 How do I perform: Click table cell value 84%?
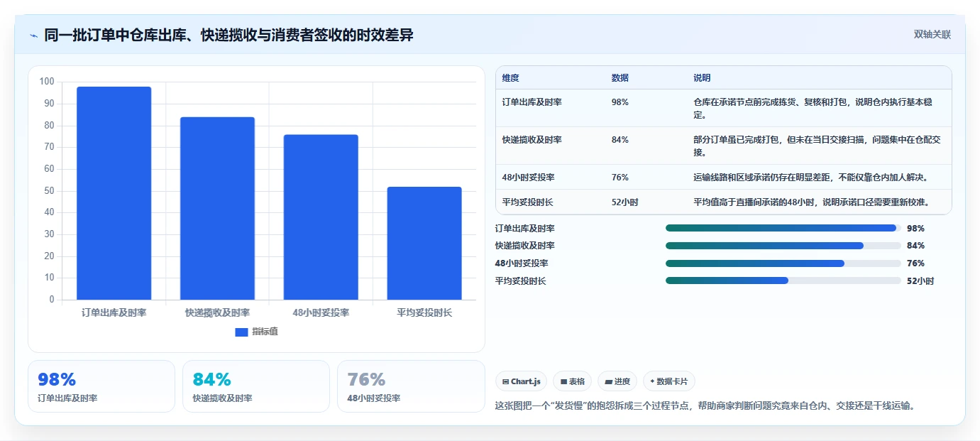(620, 140)
